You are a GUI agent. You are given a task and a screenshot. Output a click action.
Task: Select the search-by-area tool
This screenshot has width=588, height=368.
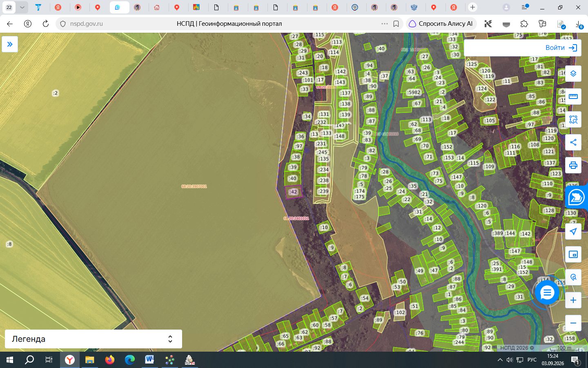(x=573, y=119)
